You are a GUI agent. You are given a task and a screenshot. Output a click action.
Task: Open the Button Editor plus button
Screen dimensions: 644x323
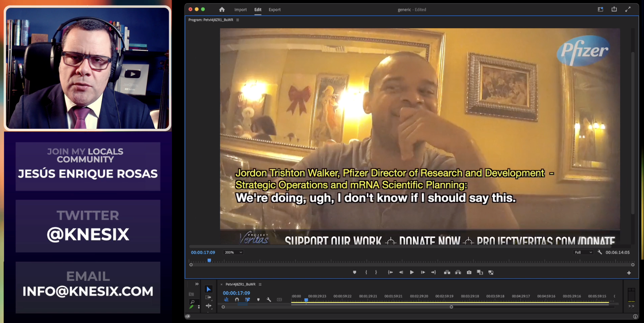coord(629,273)
